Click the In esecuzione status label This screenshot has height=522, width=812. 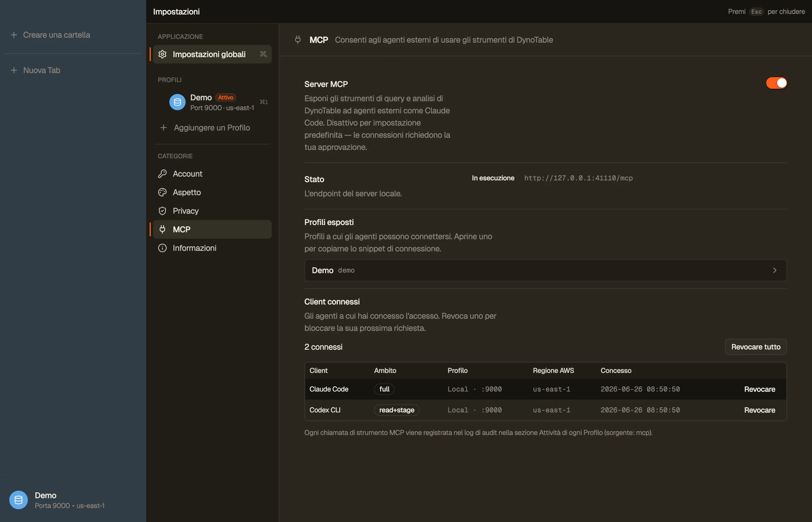point(493,178)
